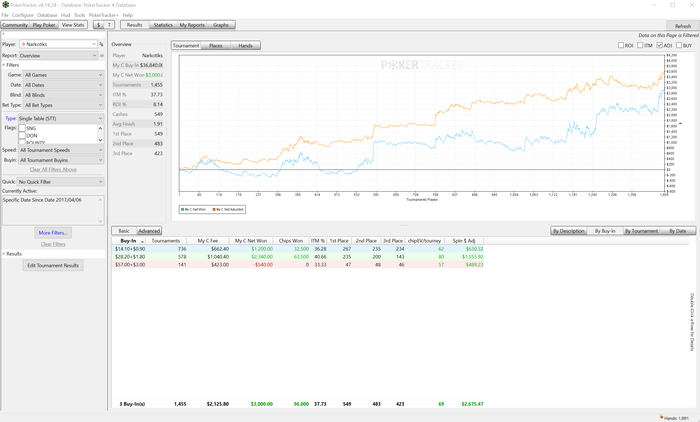Open the PokerTracker+ menu
700x422 pixels.
[104, 15]
